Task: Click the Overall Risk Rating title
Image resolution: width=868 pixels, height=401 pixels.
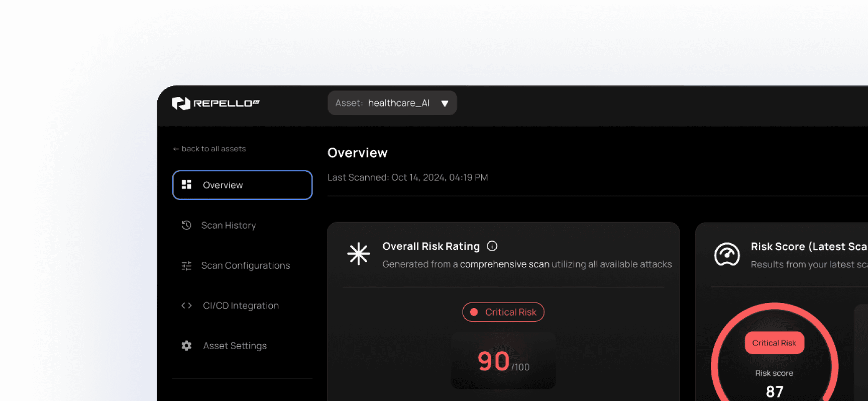Action: pyautogui.click(x=431, y=246)
